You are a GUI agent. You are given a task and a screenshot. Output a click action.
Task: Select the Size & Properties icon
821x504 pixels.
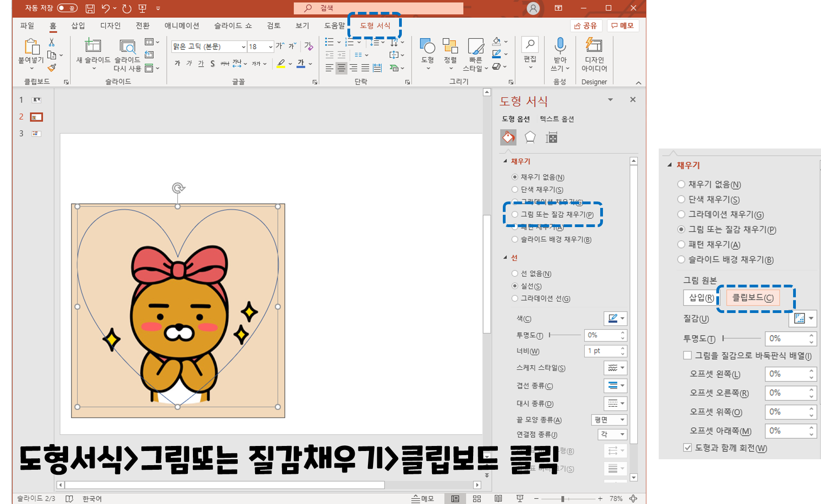pyautogui.click(x=552, y=138)
